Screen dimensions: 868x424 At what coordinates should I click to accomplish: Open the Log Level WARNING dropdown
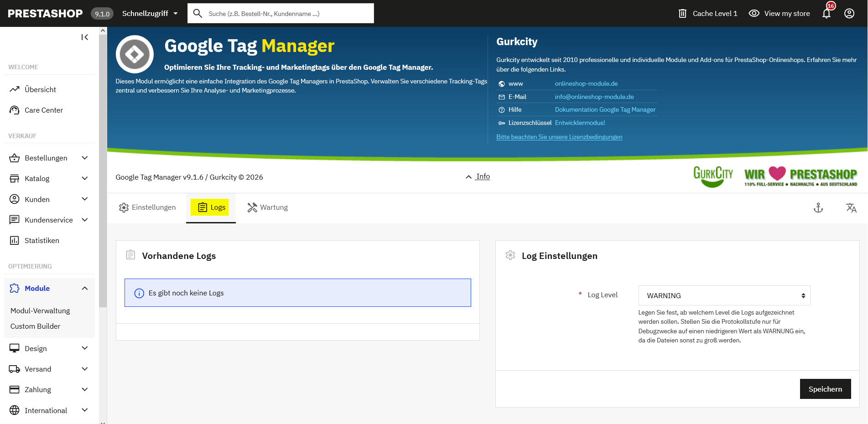tap(724, 295)
